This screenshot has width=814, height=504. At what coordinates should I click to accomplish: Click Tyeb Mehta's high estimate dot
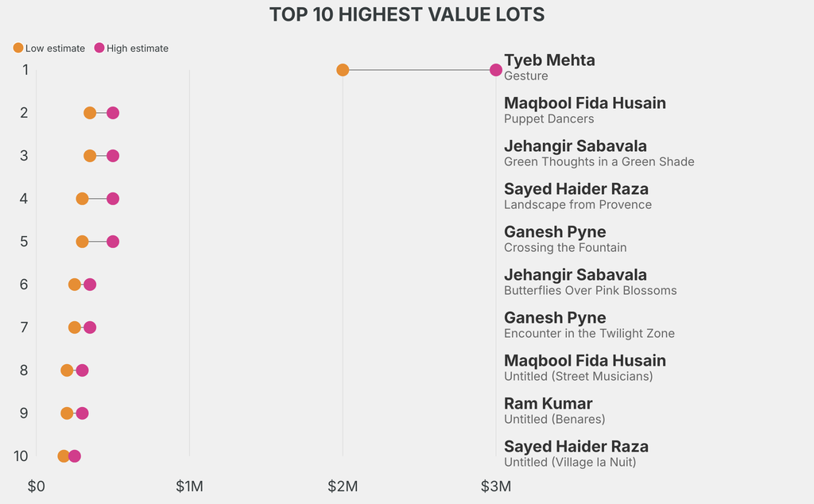pyautogui.click(x=496, y=70)
